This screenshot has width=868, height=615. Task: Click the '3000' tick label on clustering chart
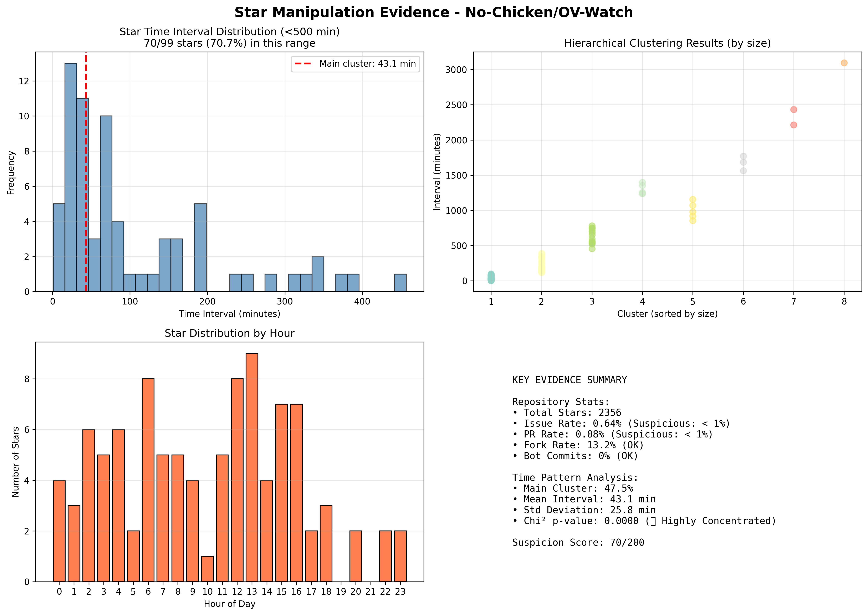456,70
